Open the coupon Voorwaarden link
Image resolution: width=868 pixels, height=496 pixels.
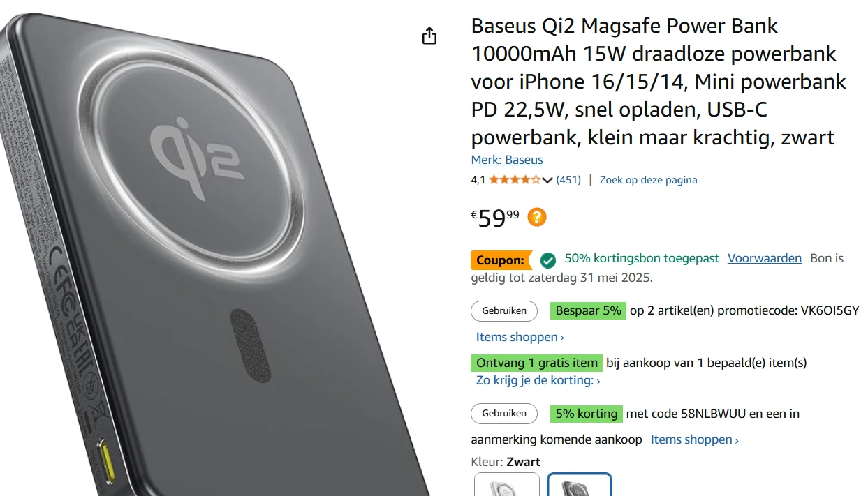765,258
